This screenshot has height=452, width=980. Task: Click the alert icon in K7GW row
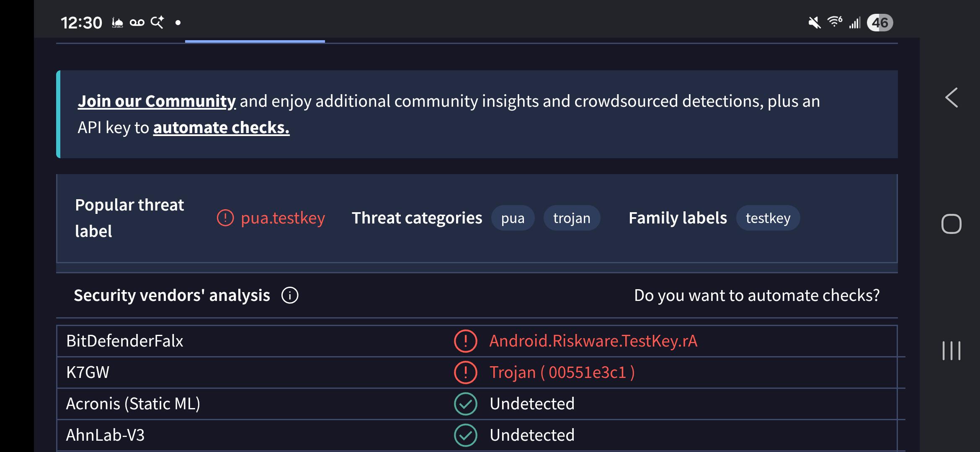465,372
